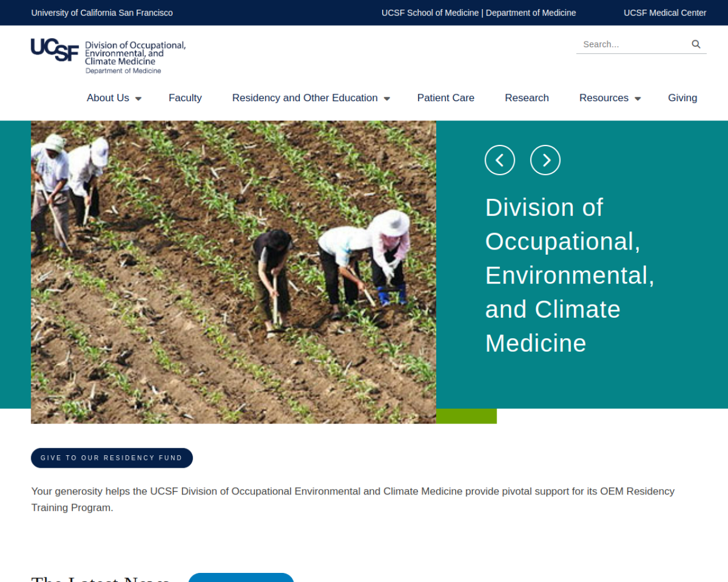Viewport: 728px width, 582px height.
Task: Go to the previous slide arrow
Action: [x=500, y=160]
